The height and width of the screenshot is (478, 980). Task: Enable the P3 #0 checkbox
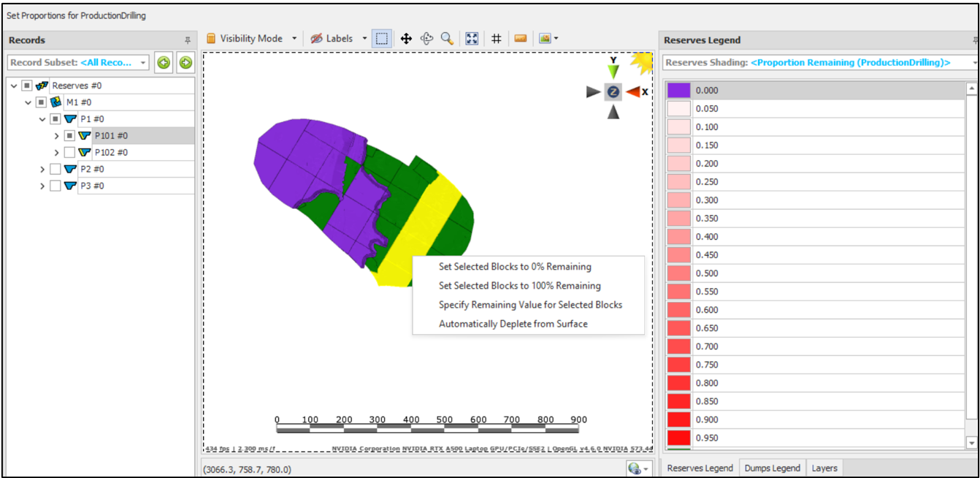click(x=55, y=186)
